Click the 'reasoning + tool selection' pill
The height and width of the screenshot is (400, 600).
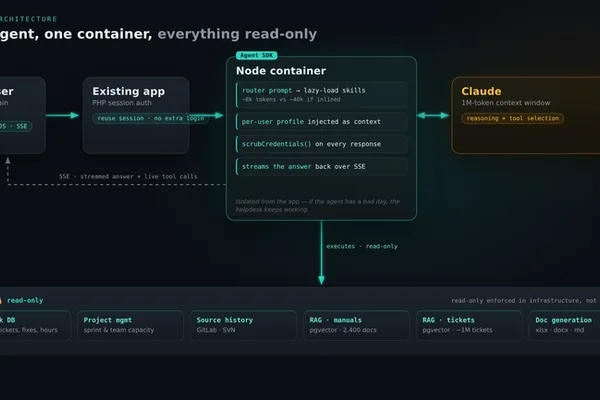(512, 118)
